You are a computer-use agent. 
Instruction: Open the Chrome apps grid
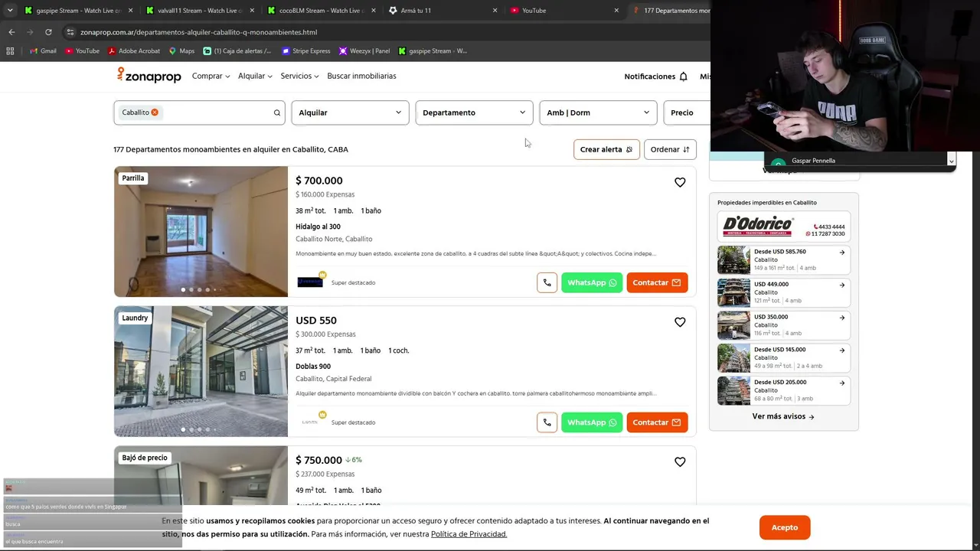pos(10,51)
